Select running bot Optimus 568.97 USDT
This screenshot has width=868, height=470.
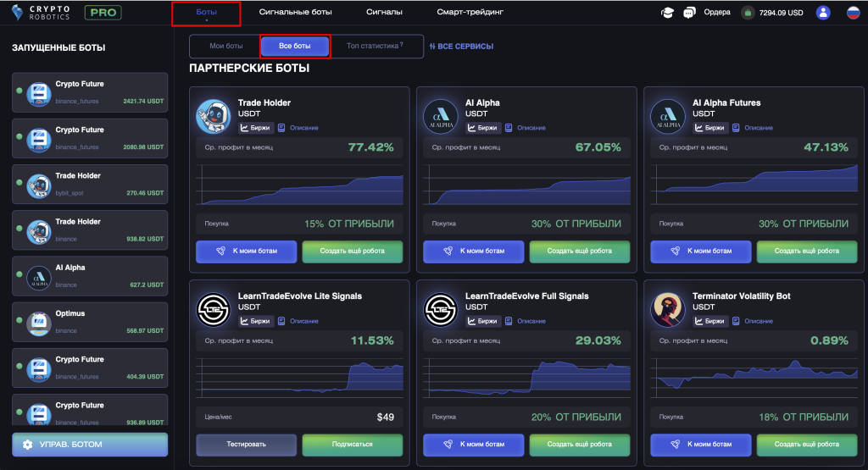pos(90,322)
